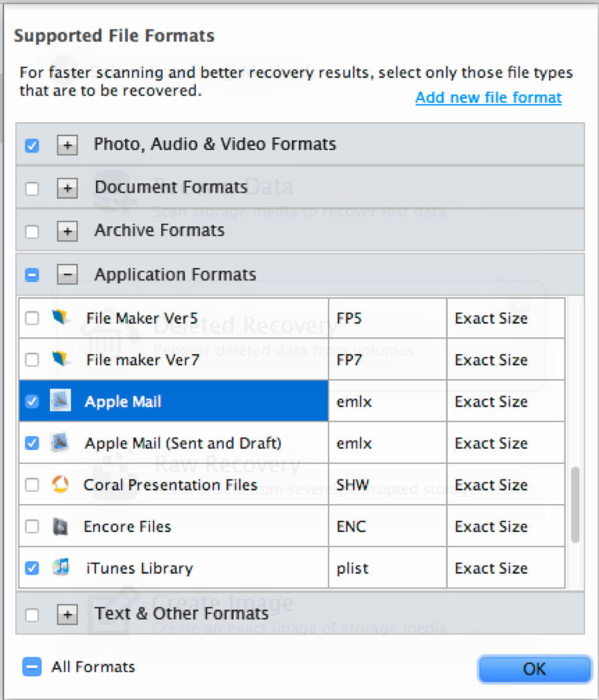Select the File maker Ver7 row name
Viewport: 599px width, 700px height.
click(x=143, y=359)
